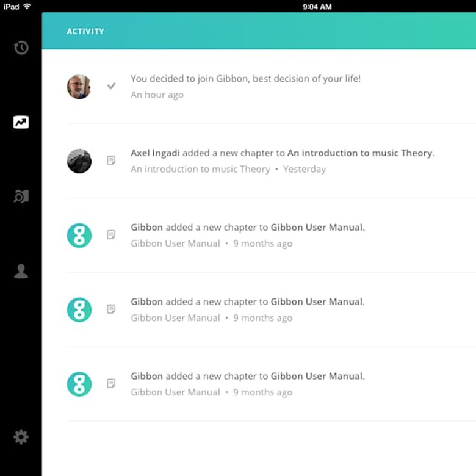Tap the 'Yesterday' timestamp
Viewport: 476px width, 476px height.
tap(305, 169)
